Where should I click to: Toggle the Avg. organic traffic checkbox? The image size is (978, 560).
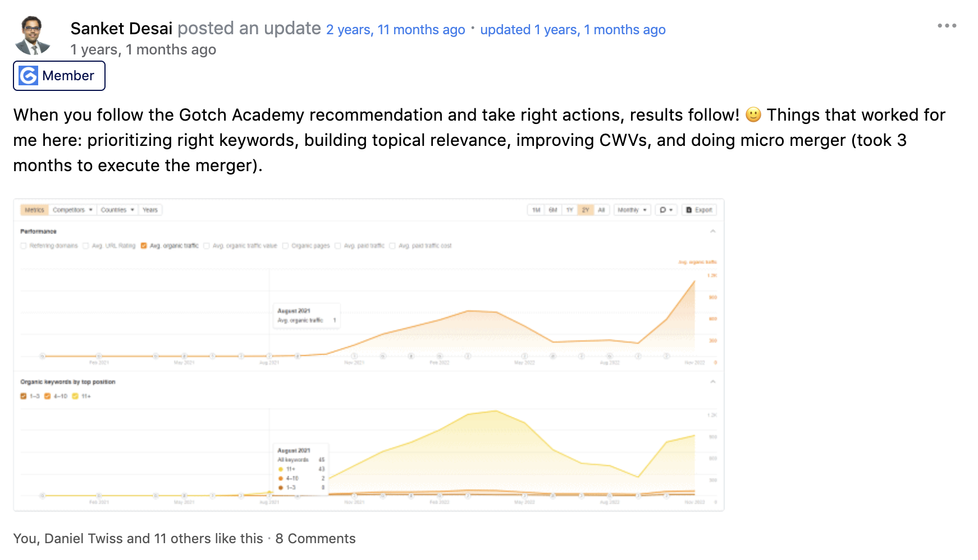coord(144,246)
